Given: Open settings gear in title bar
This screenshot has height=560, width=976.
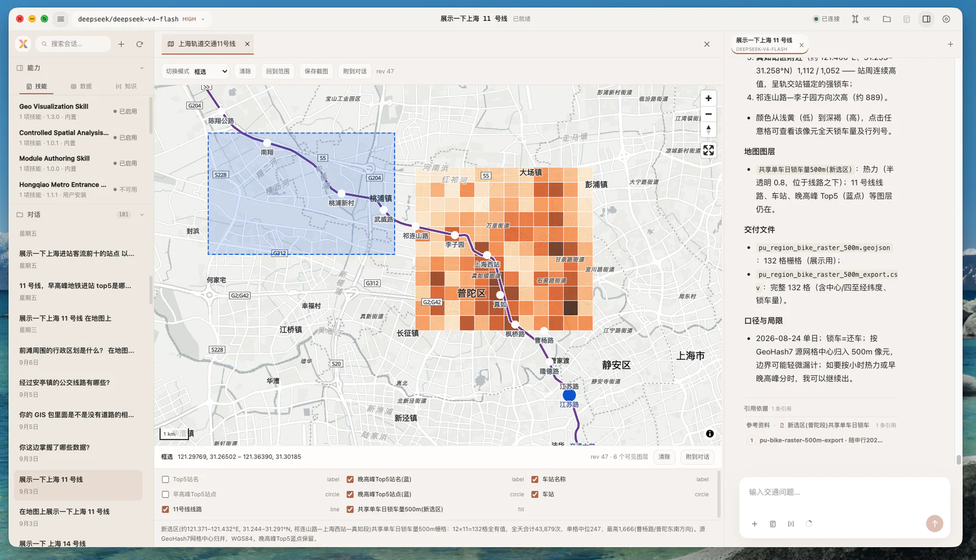Looking at the screenshot, I should (x=946, y=19).
